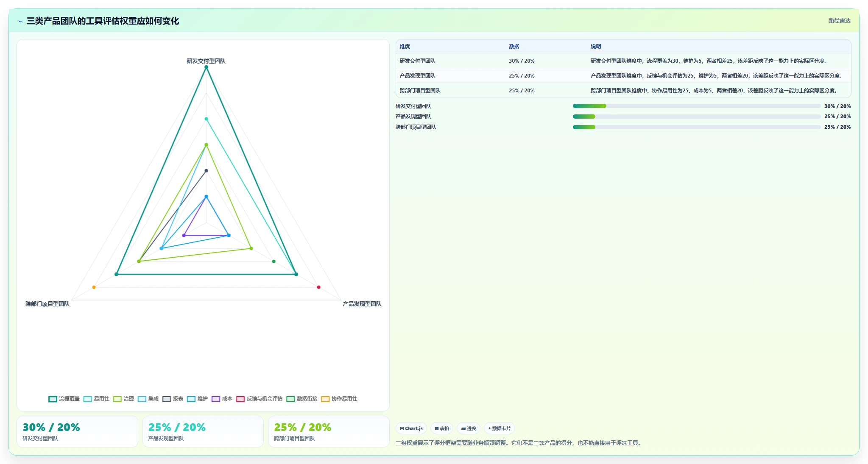Click the description mentioning 协作易用性为25

tap(714, 91)
